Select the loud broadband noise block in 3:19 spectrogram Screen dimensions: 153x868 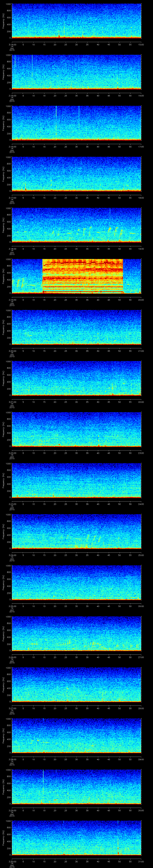coord(83,276)
